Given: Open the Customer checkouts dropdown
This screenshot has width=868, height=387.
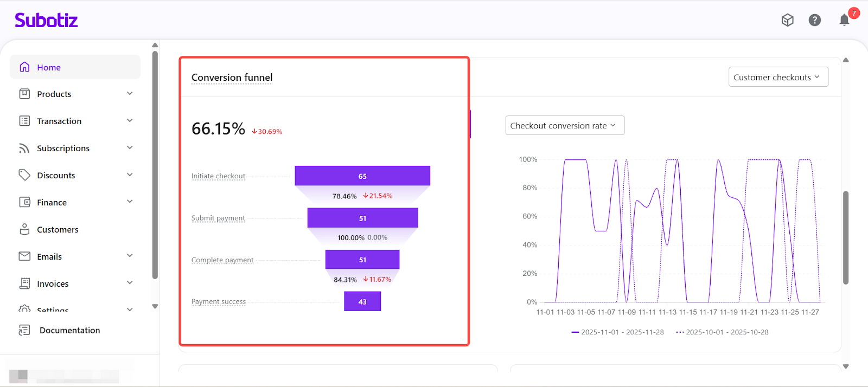Looking at the screenshot, I should click(778, 77).
